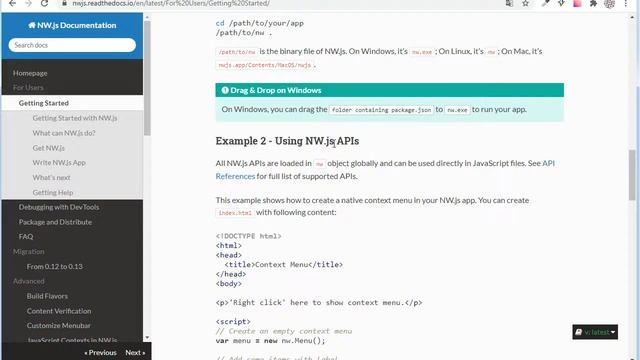640x360 pixels.
Task: Go back with the browser back arrow
Action: (x=12, y=3)
